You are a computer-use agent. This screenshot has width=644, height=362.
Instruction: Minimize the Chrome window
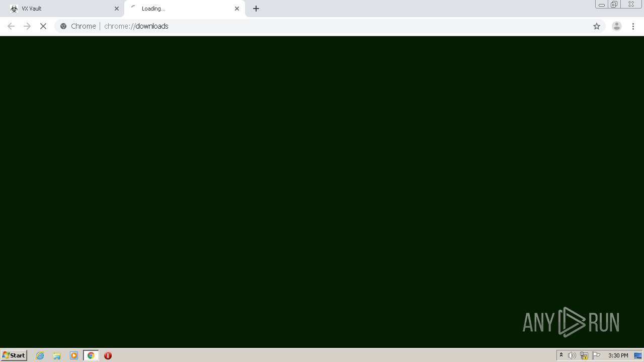(601, 5)
